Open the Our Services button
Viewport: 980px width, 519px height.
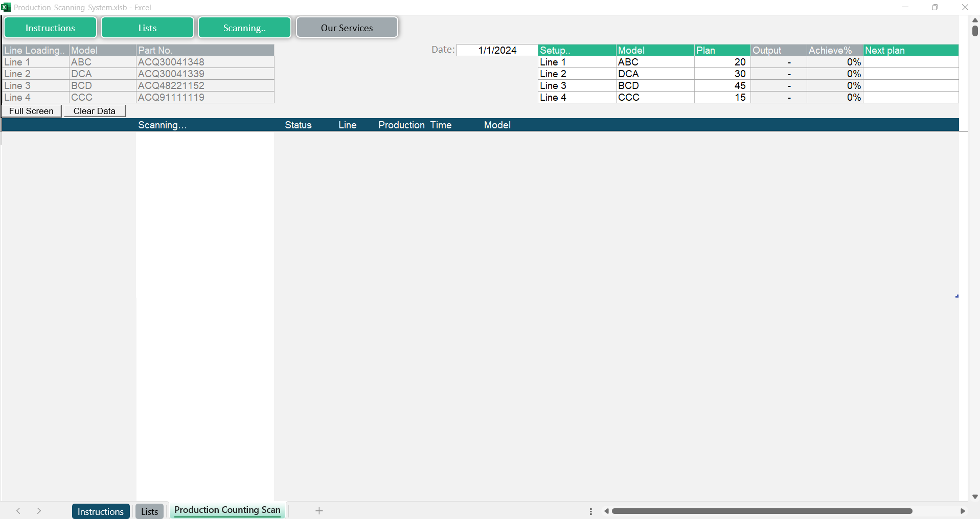[x=347, y=28]
